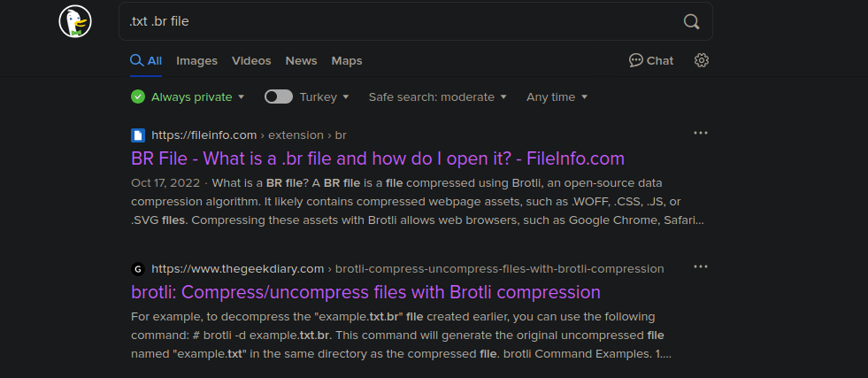Switch to the Images tab
Image resolution: width=868 pixels, height=378 pixels.
(x=196, y=61)
